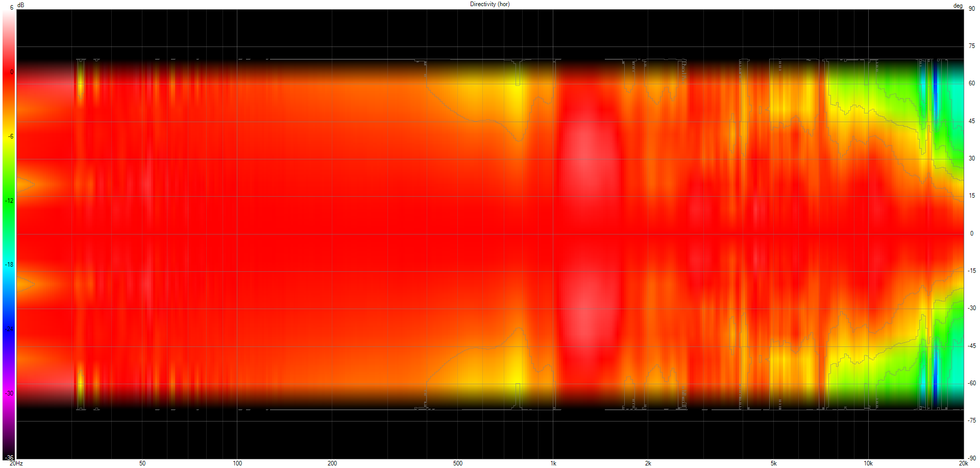Click the 45 degree label on right axis

(x=972, y=121)
